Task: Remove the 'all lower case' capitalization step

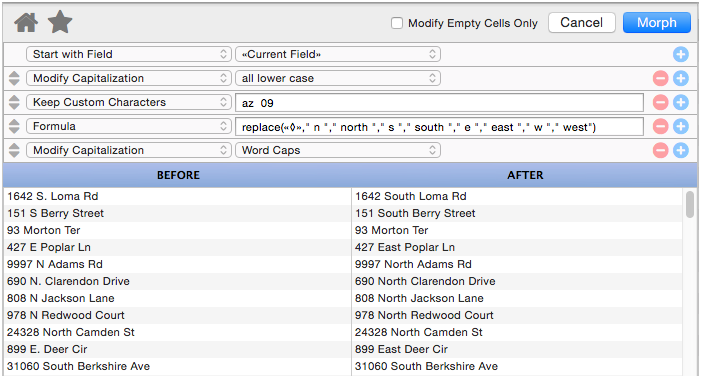Action: [660, 79]
